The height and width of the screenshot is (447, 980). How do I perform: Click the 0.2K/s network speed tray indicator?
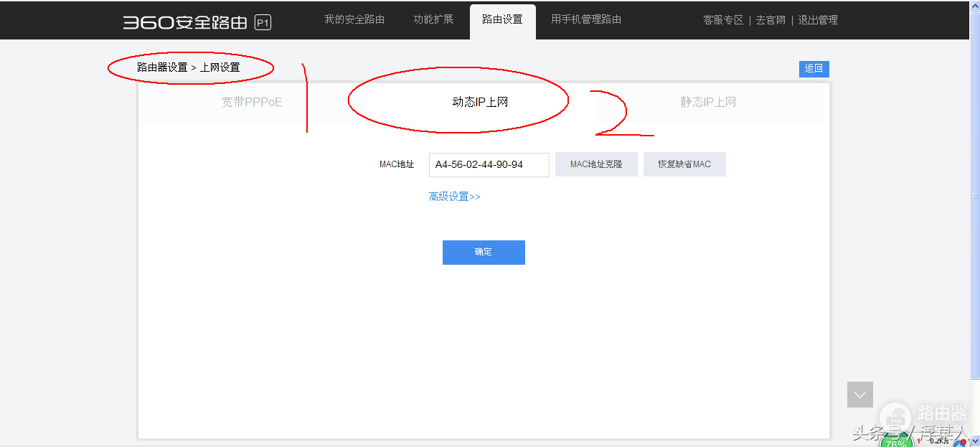[941, 441]
